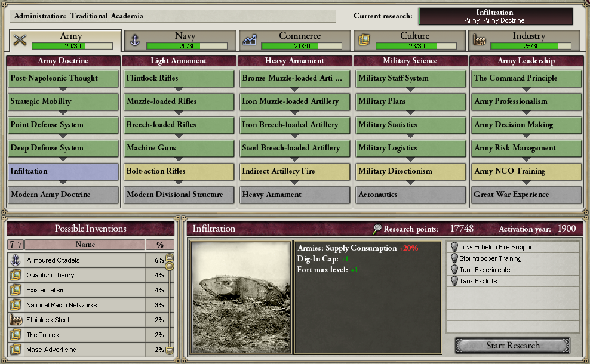Click the Tank Exploits lightbulb icon

pyautogui.click(x=454, y=281)
